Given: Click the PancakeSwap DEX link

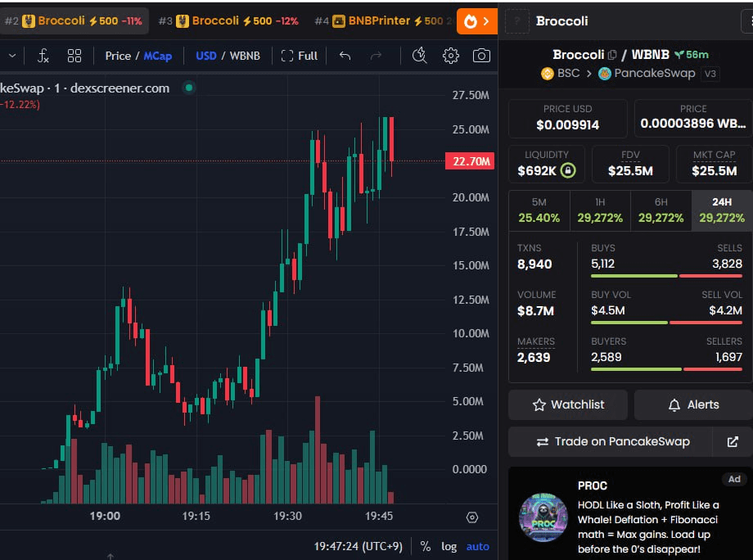Looking at the screenshot, I should 647,74.
